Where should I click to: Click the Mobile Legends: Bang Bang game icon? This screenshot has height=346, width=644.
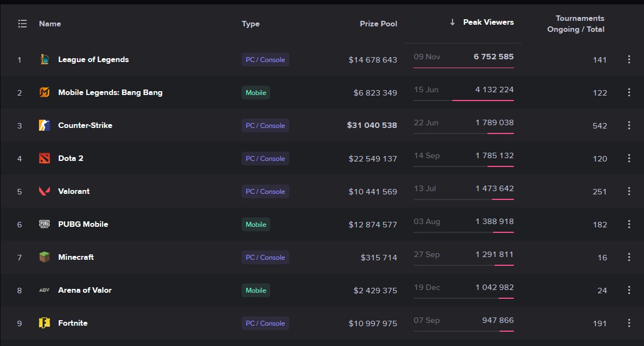pos(44,92)
